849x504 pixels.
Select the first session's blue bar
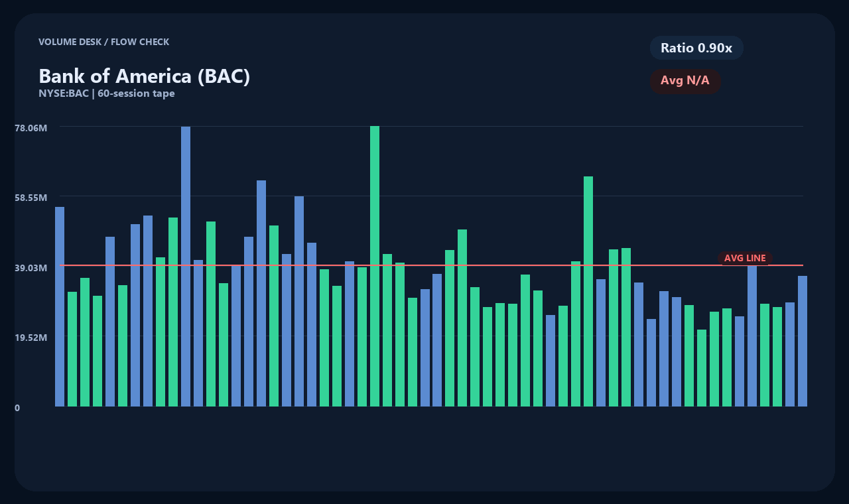pyautogui.click(x=60, y=306)
